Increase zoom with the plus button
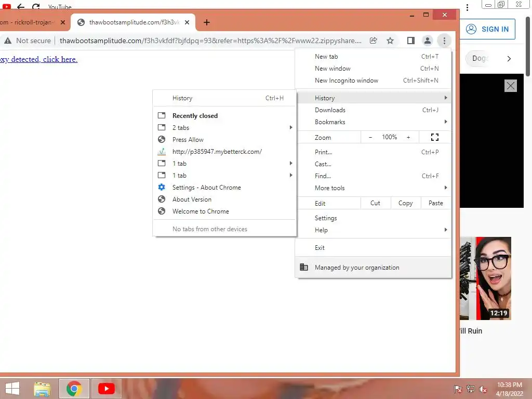Screen dimensions: 532x399 click(x=408, y=137)
